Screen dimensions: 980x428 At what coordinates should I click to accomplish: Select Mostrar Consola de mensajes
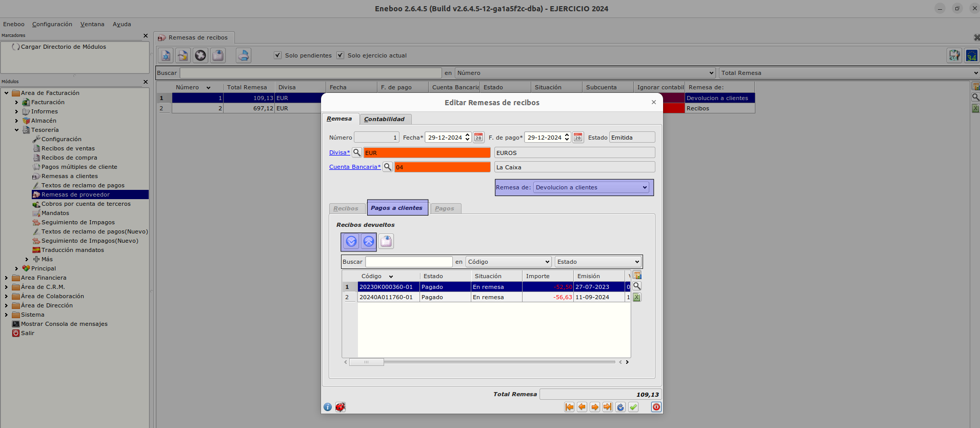pos(64,324)
